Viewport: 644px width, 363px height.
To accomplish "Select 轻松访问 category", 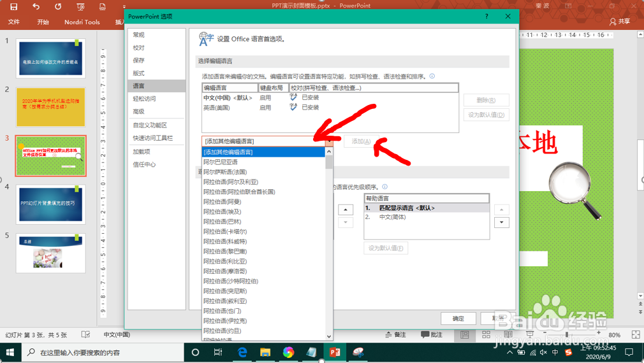I will (156, 99).
